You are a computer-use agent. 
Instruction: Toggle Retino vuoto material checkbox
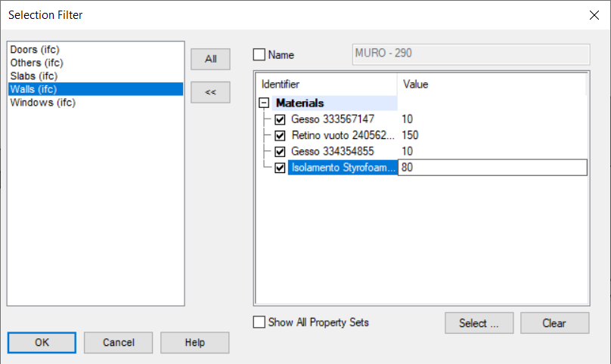pyautogui.click(x=281, y=135)
